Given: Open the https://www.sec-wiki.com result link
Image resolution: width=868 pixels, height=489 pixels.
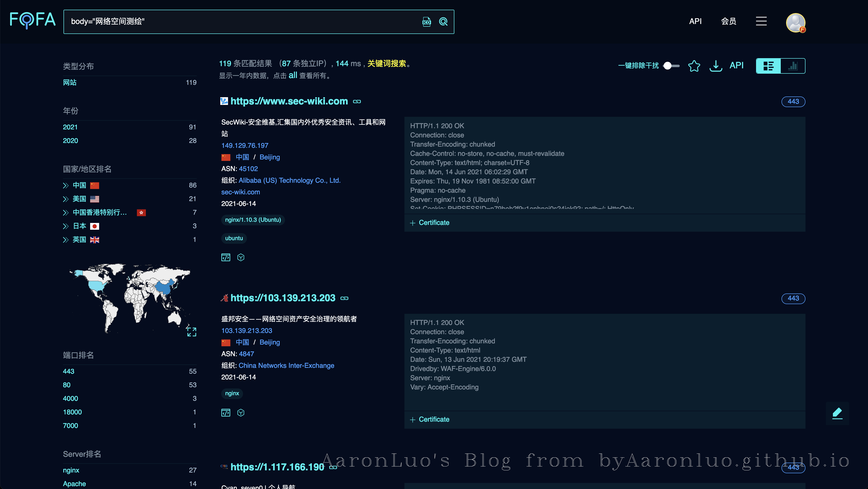Looking at the screenshot, I should [289, 101].
